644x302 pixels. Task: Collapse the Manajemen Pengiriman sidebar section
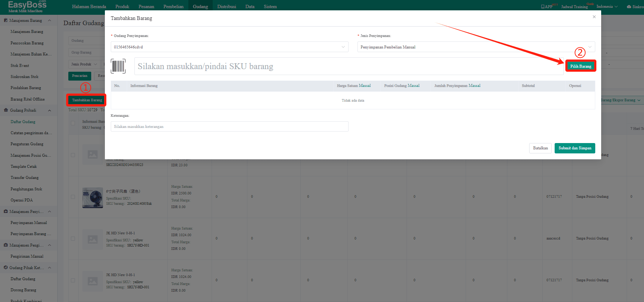pyautogui.click(x=49, y=245)
